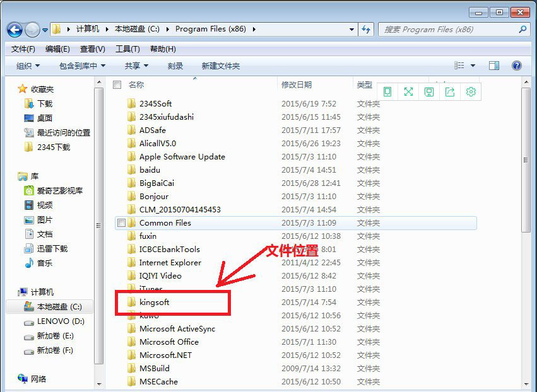This screenshot has width=537, height=392.
Task: Click 新建文件夹 button
Action: click(x=221, y=66)
